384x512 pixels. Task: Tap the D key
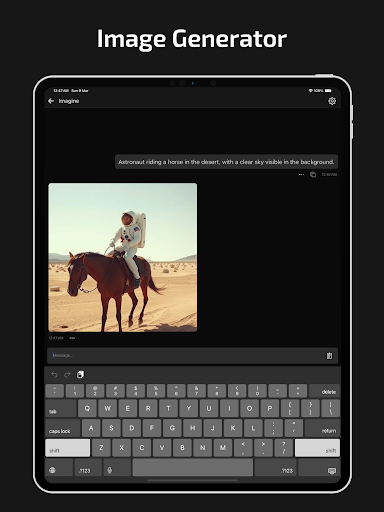coord(132,428)
